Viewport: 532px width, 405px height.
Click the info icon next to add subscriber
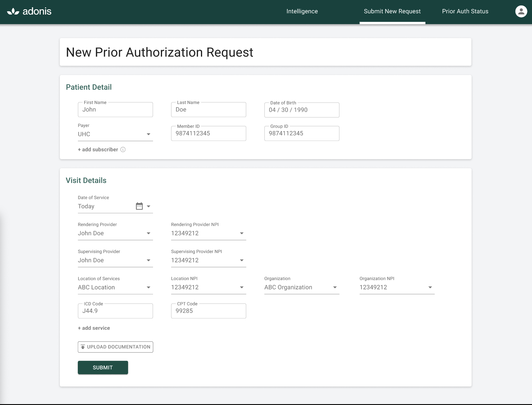(123, 150)
